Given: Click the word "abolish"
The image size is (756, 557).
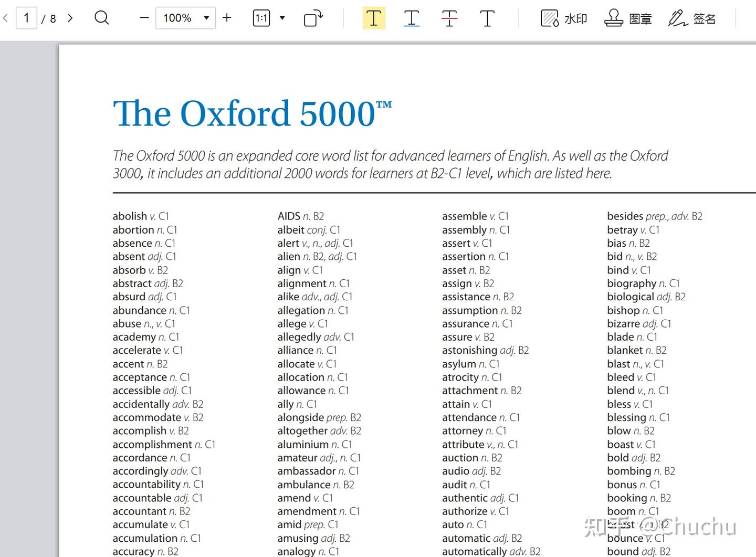Looking at the screenshot, I should click(x=130, y=216).
